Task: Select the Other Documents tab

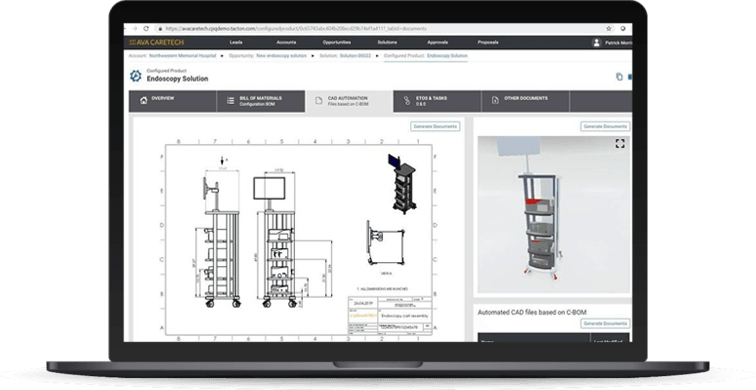Action: coord(526,101)
